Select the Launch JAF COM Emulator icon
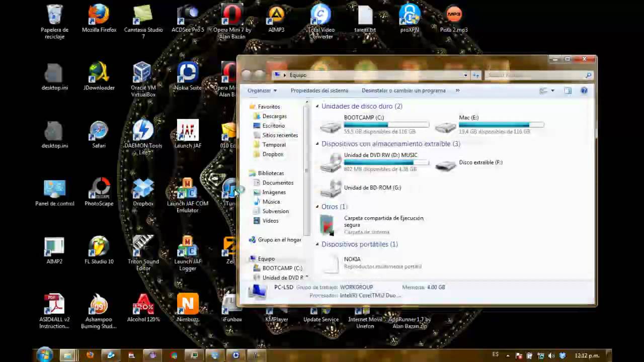Viewport: 644px width, 362px height. click(188, 196)
